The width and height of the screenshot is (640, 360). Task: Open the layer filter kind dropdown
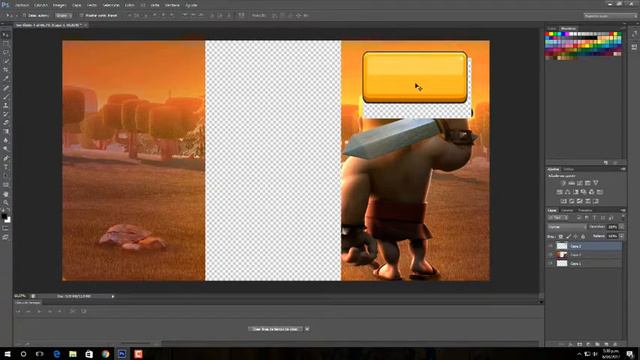coord(558,218)
